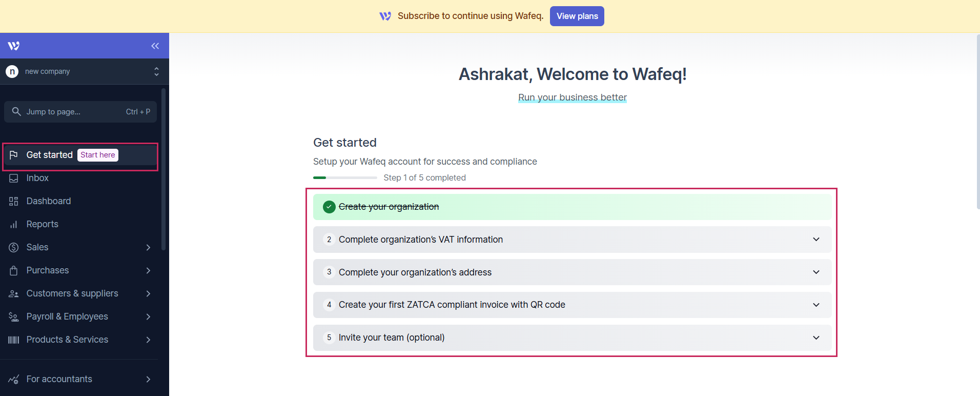Click the Products & Services barcode icon

(x=14, y=340)
